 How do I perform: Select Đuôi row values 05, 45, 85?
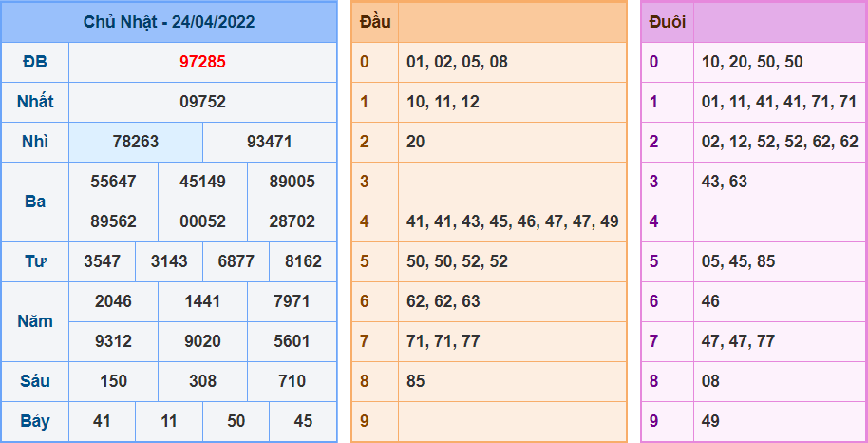click(738, 261)
